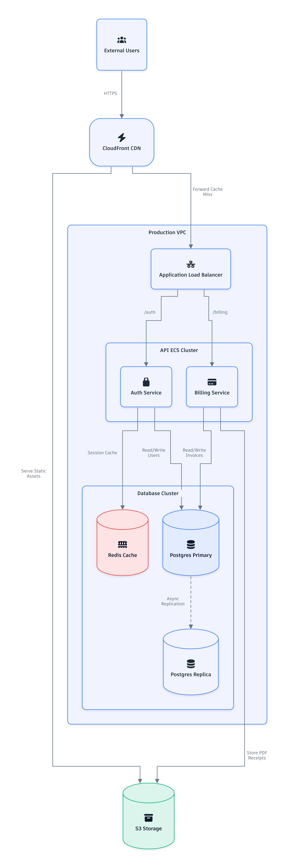This screenshot has width=291, height=868.
Task: Click the S3 Storage archive box icon
Action: pyautogui.click(x=149, y=818)
